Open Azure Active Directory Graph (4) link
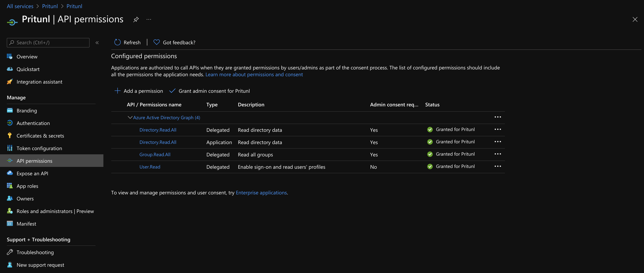 pos(167,118)
